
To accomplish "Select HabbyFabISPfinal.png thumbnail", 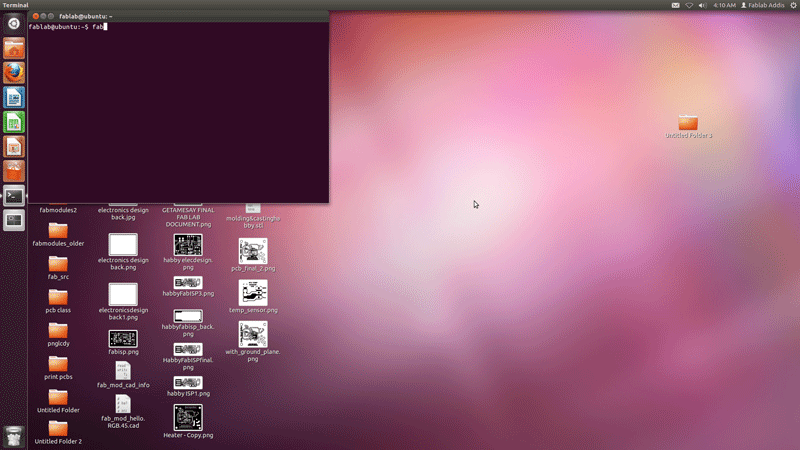I will (188, 349).
